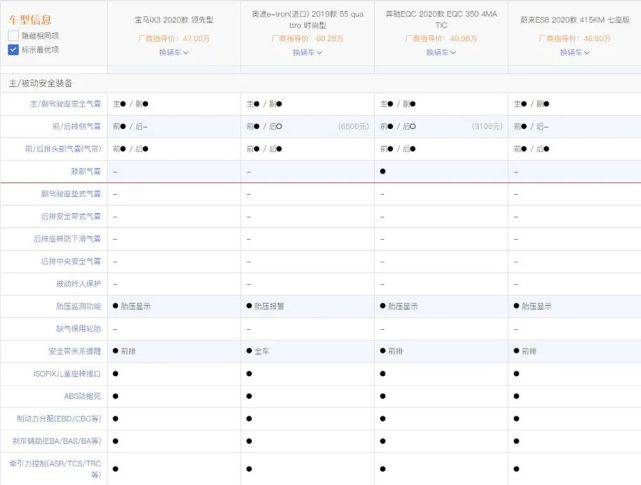Open the 后排中央安全气囊 row label
Viewport: 641px width, 485px height.
pyautogui.click(x=71, y=261)
